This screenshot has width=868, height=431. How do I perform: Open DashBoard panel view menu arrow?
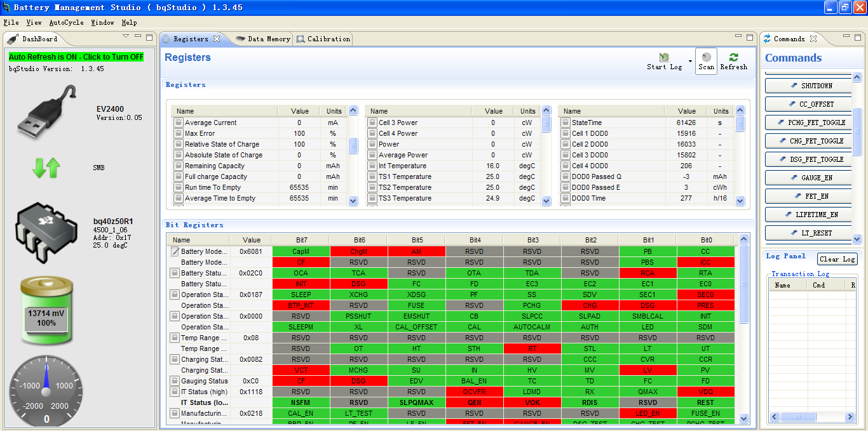[x=126, y=37]
